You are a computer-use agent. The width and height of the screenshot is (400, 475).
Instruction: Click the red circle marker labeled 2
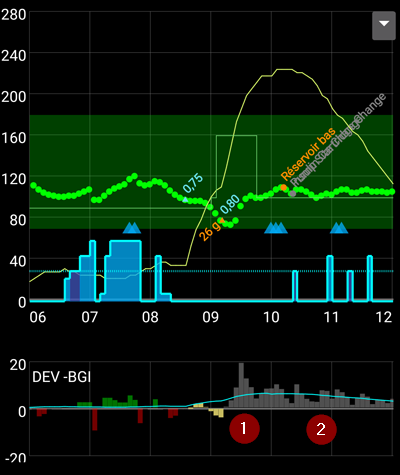[x=321, y=429]
